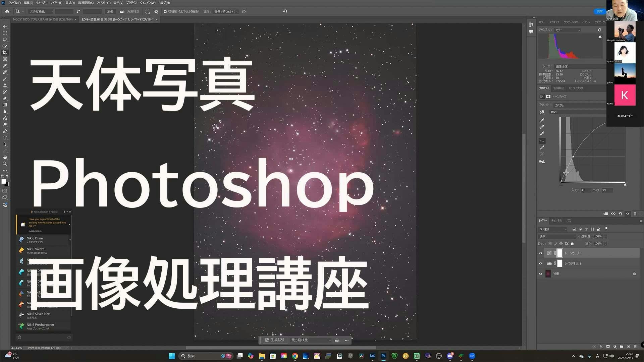Image resolution: width=644 pixels, height=362 pixels.
Task: Open crop additional settings gear
Action: 156,11
